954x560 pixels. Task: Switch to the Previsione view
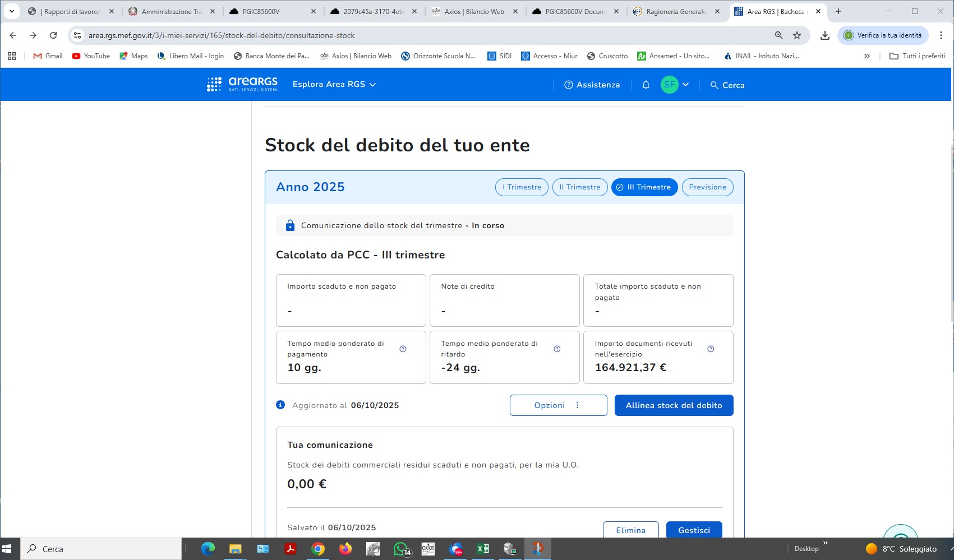click(707, 187)
